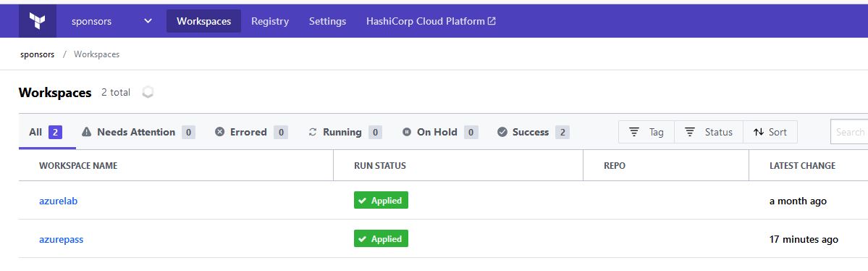Click Applied status badge for azurepass

pos(381,239)
